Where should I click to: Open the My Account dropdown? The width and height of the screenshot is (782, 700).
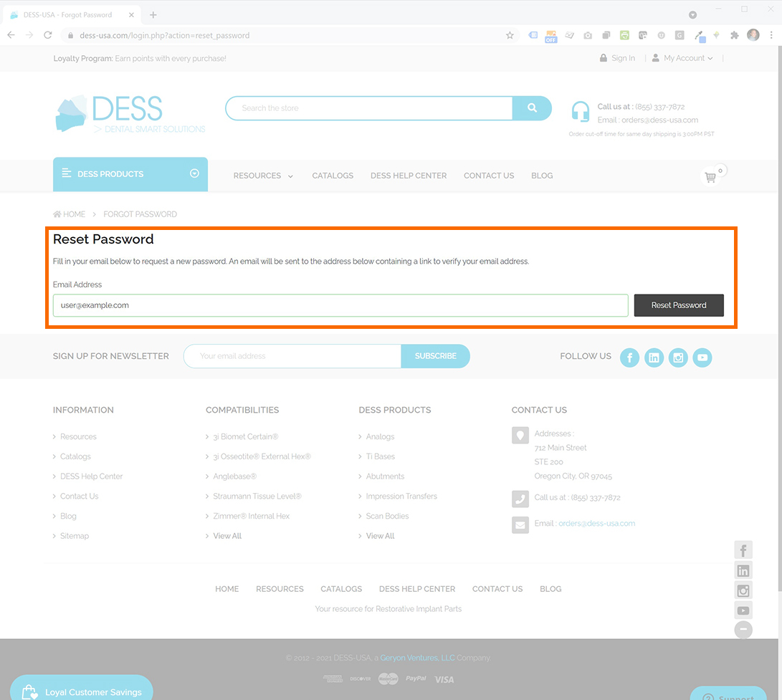[x=683, y=58]
